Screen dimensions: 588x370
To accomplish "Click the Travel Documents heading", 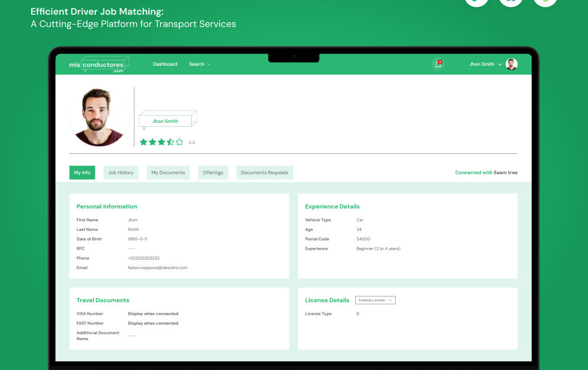I will pos(103,300).
